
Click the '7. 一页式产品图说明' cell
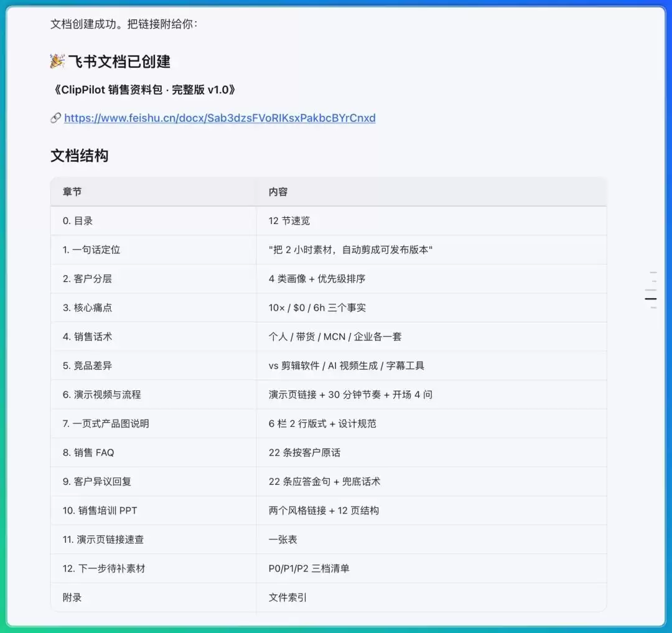(154, 423)
